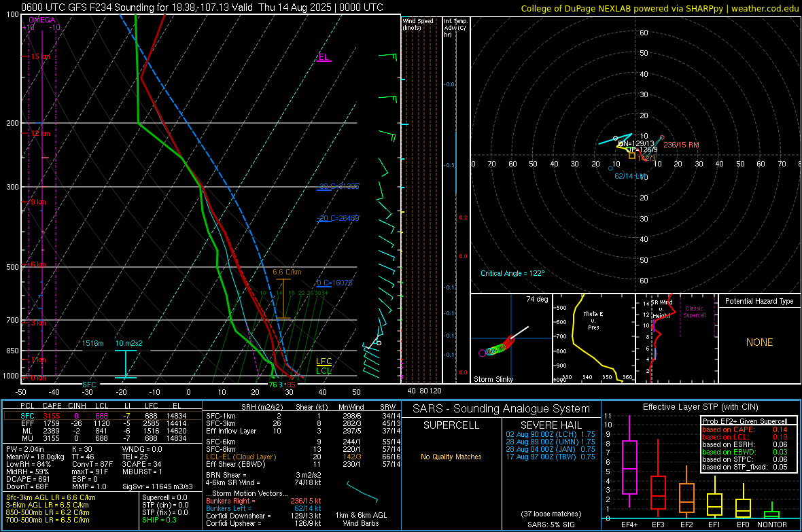Screen dimensions: 802x532
Task: Click the Effective Layer STP (with CIN) title
Action: [x=700, y=407]
